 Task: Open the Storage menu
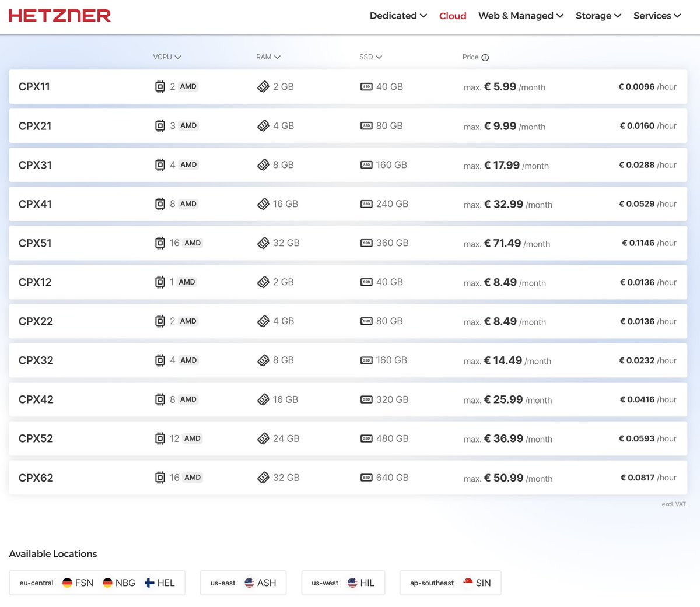(598, 16)
